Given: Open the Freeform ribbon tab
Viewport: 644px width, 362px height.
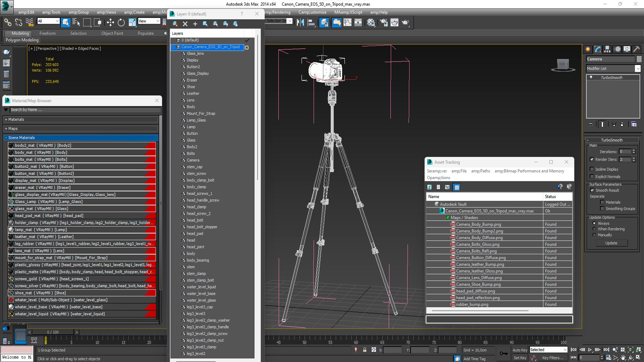Looking at the screenshot, I should tap(47, 33).
